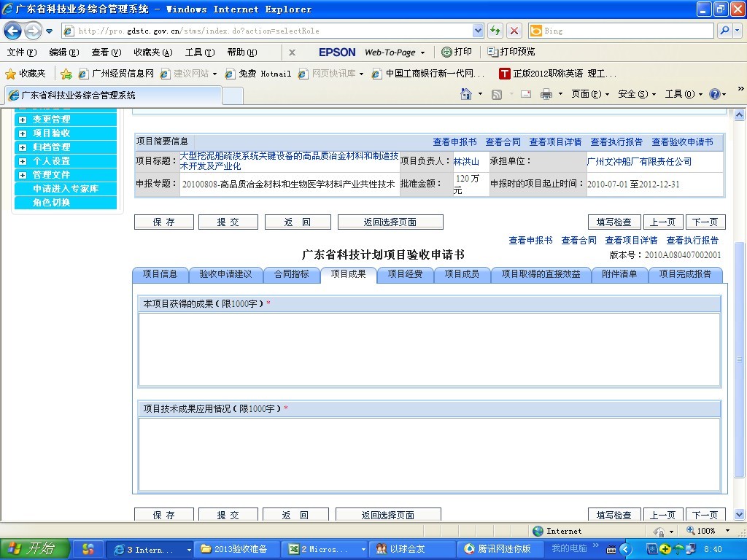Image resolution: width=747 pixels, height=560 pixels.
Task: Click the Sogou input icon on taskbar
Action: click(x=88, y=549)
